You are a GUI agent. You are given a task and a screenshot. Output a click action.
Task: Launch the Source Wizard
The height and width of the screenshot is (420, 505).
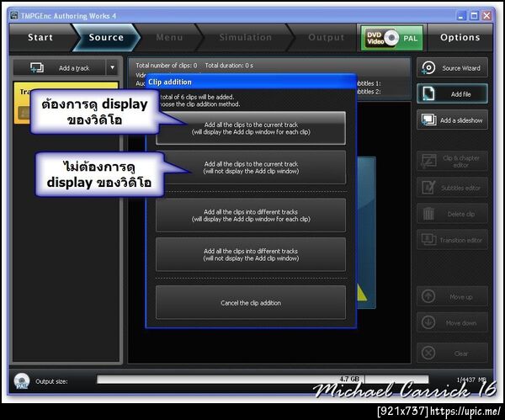(x=452, y=68)
